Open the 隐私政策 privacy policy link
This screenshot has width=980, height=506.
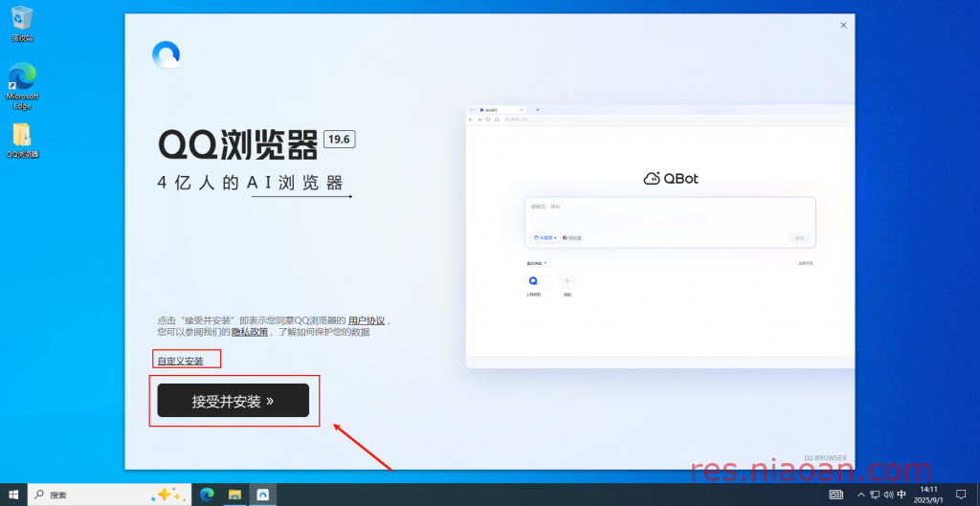(x=250, y=332)
